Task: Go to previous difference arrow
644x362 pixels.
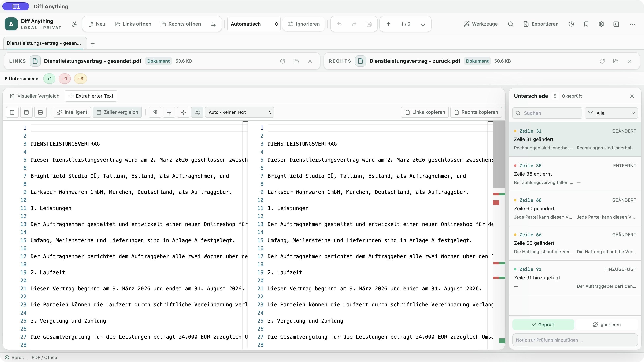Action: point(388,24)
